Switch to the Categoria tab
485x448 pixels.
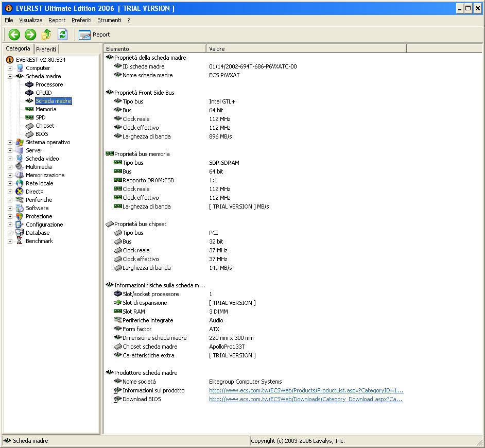tap(18, 48)
